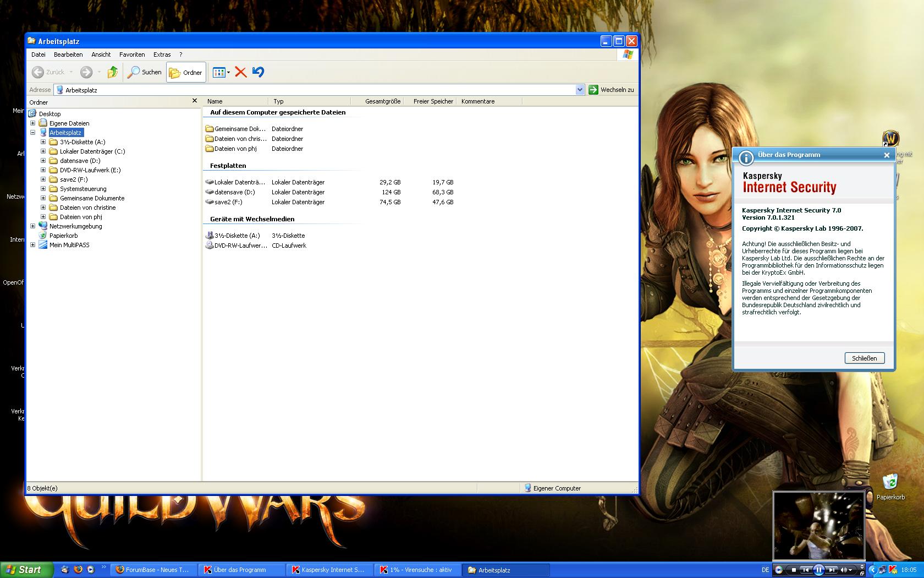Click the red X delete toolbar icon
The image size is (924, 578).
click(240, 72)
